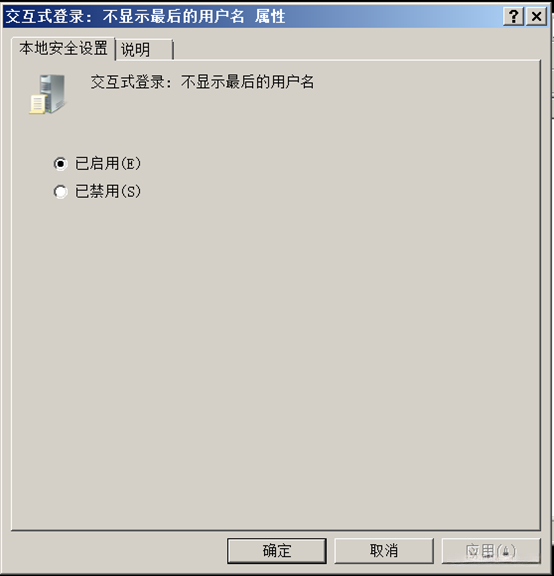554x576 pixels.
Task: Click the server policy icon
Action: 48,94
